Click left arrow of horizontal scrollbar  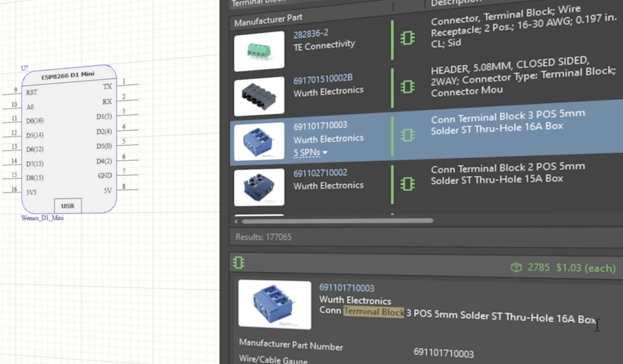coord(236,222)
